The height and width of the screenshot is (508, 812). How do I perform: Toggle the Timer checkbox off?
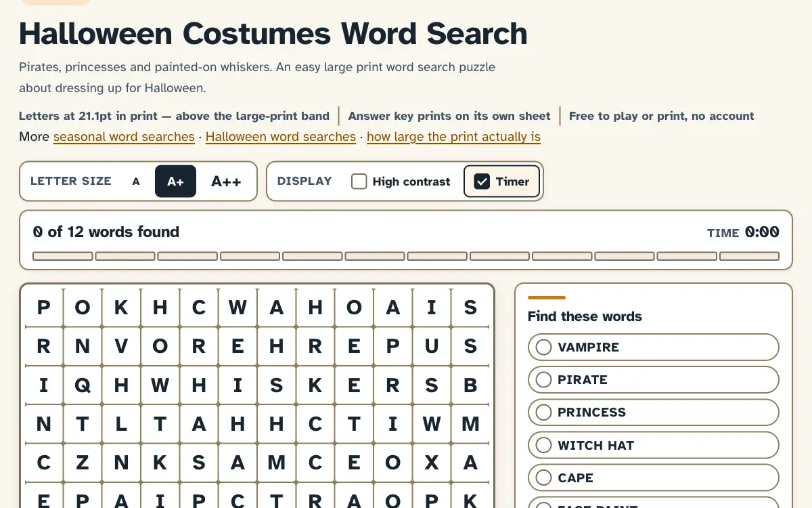[x=501, y=182]
